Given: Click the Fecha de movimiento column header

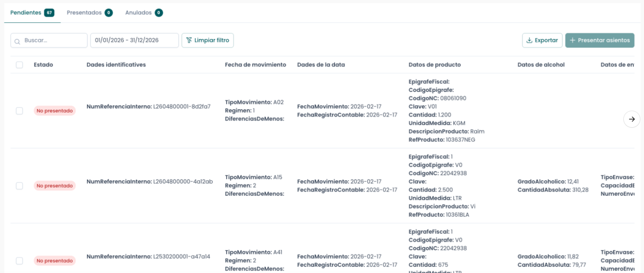Looking at the screenshot, I should (x=255, y=65).
